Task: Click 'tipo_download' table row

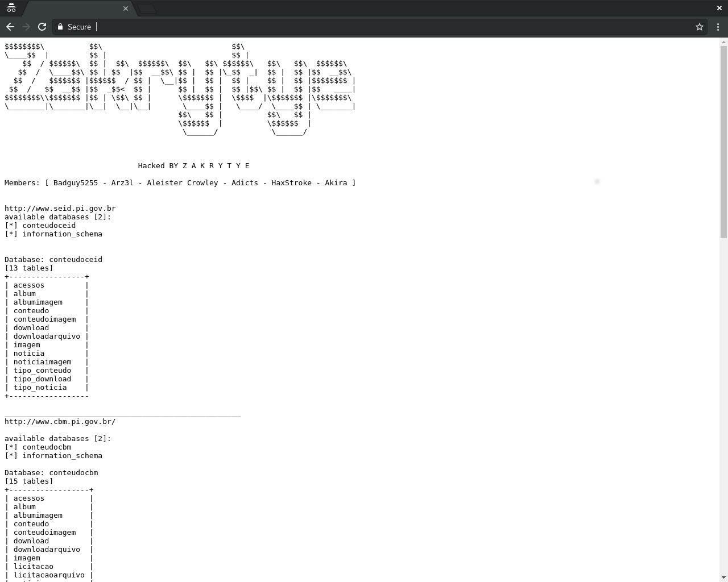Action: click(x=47, y=379)
